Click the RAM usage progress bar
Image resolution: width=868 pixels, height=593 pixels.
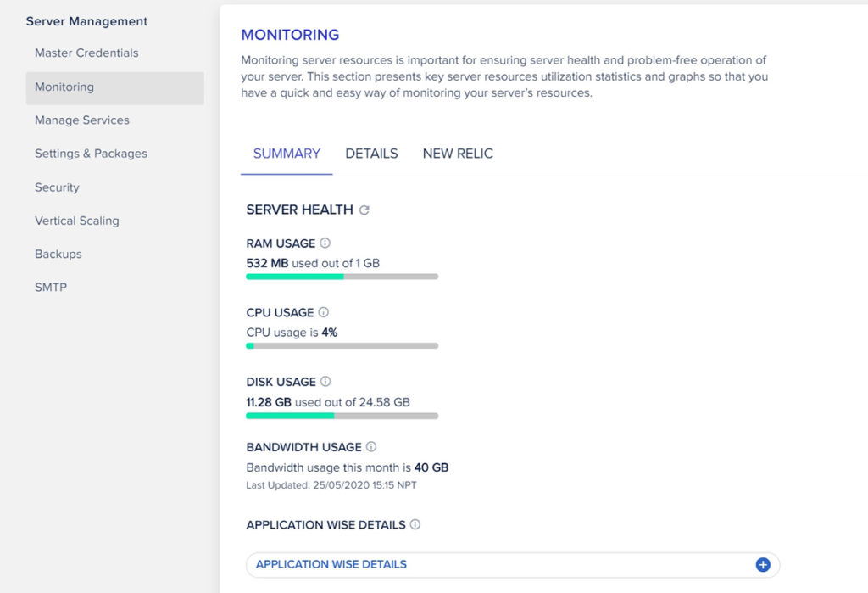[x=342, y=276]
